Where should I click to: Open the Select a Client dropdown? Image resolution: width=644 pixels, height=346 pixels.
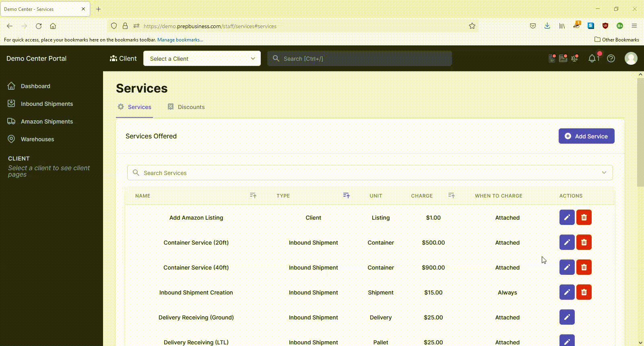coord(202,58)
